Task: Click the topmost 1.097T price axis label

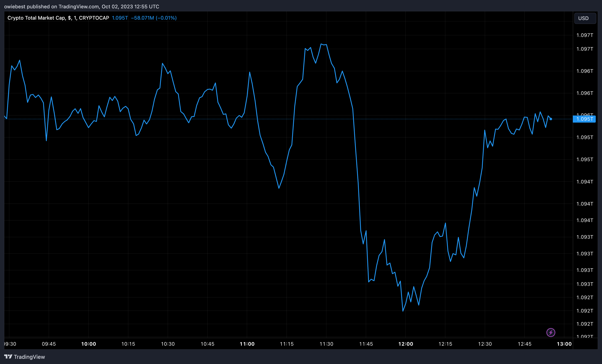Action: pos(585,35)
